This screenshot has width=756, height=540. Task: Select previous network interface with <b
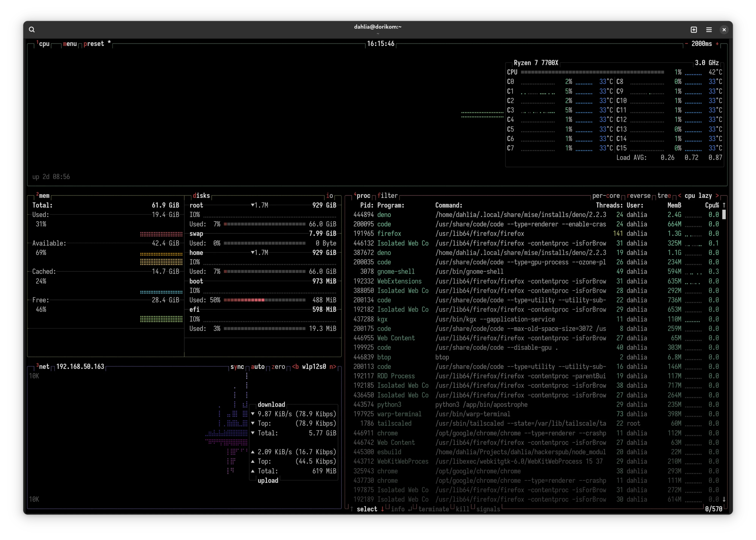click(295, 366)
